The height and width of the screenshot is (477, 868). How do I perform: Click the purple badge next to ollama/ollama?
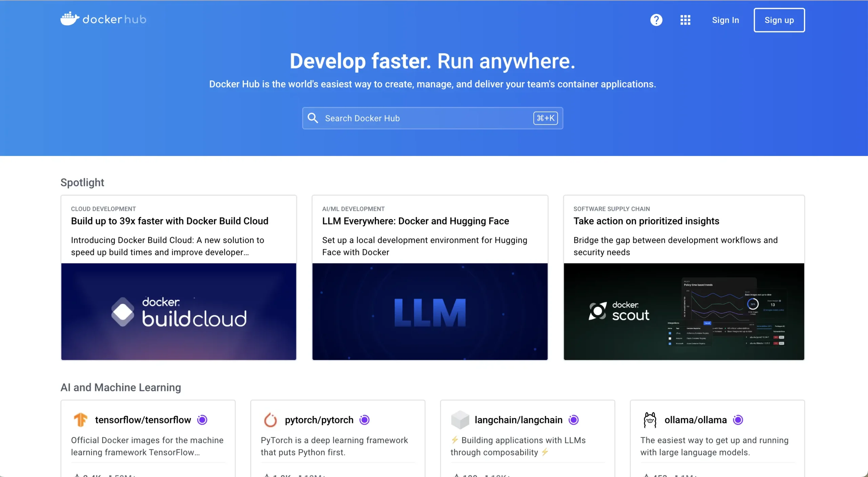coord(738,420)
